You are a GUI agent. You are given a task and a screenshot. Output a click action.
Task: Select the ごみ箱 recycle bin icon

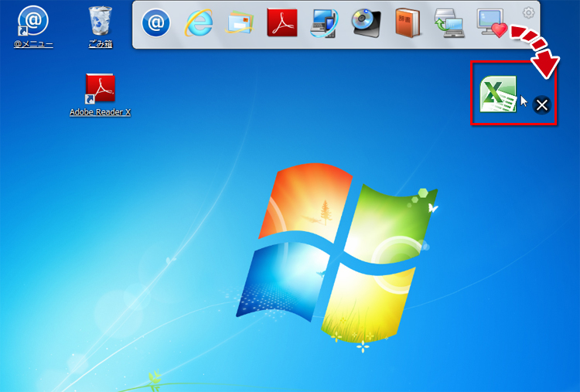101,26
